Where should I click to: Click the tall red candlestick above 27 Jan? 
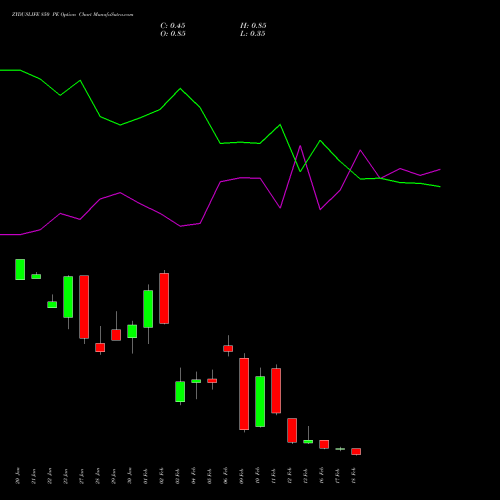click(84, 307)
